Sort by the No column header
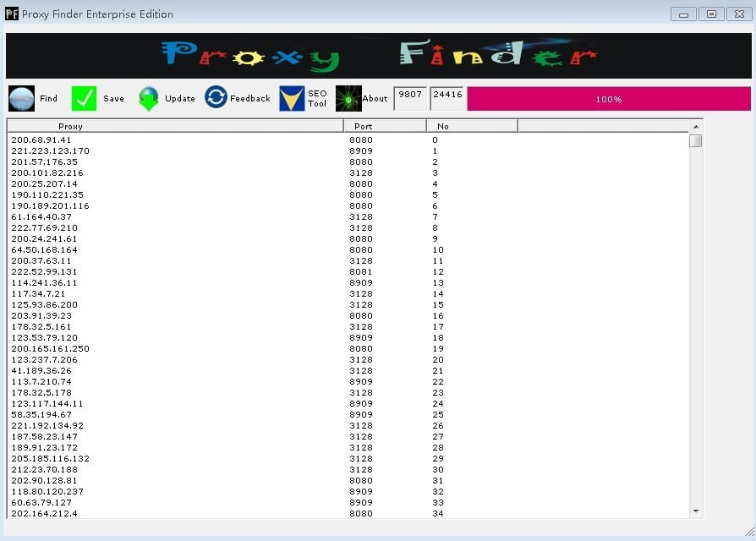Screen dimensions: 756x541 click(472, 126)
